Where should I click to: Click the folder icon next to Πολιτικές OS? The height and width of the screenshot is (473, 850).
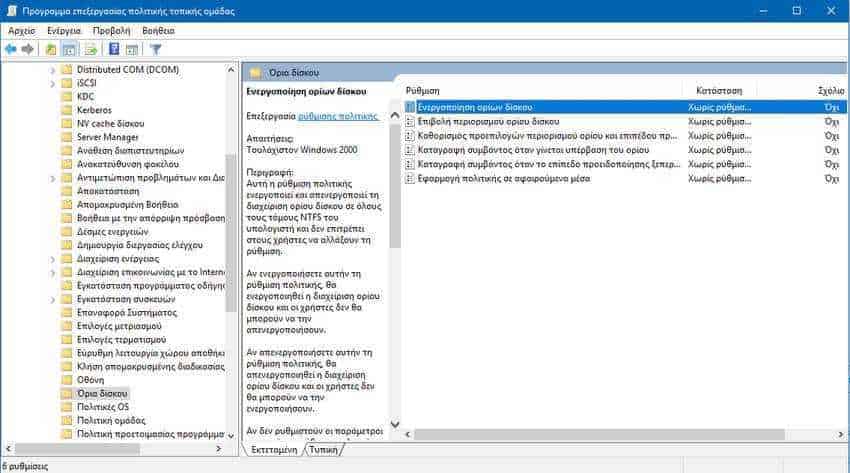pos(67,407)
